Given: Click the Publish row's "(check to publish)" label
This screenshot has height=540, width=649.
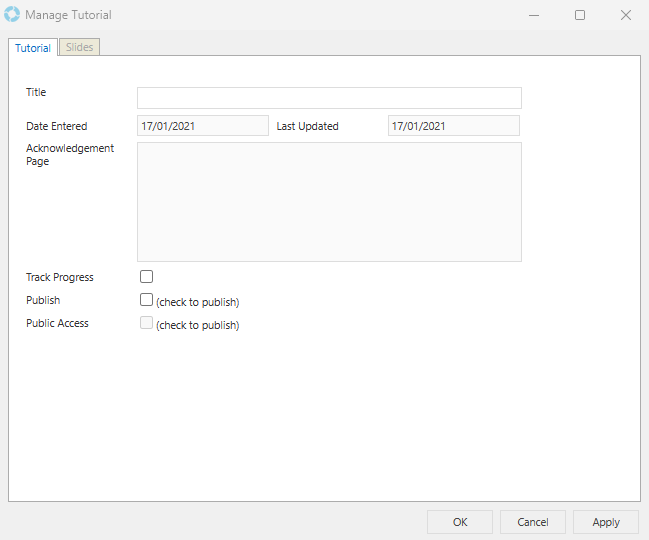Looking at the screenshot, I should tap(198, 302).
